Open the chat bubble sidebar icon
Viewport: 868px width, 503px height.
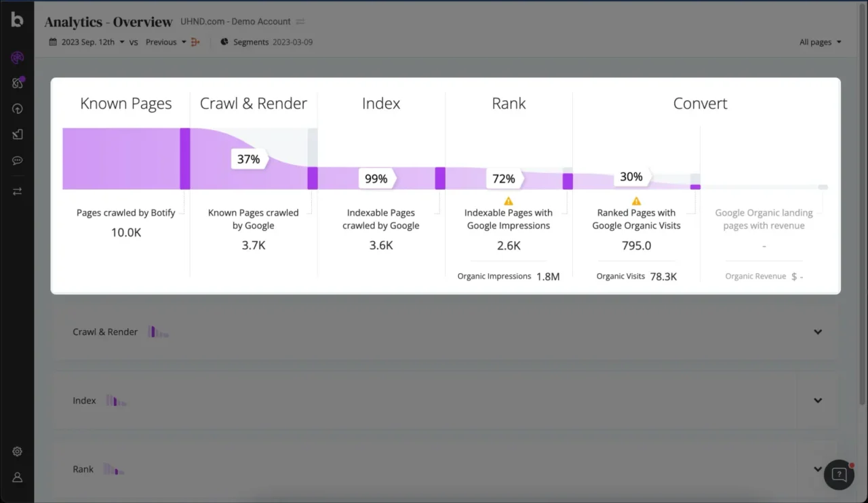click(17, 161)
